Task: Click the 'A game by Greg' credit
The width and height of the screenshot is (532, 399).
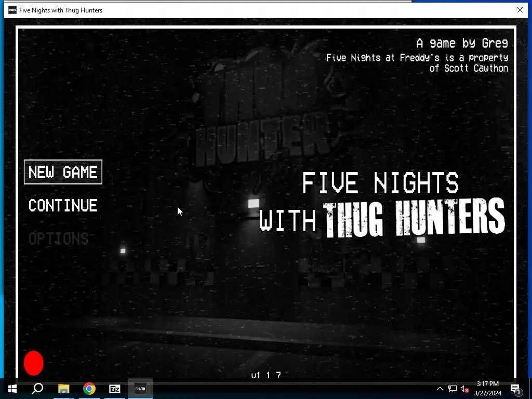Action: 462,44
